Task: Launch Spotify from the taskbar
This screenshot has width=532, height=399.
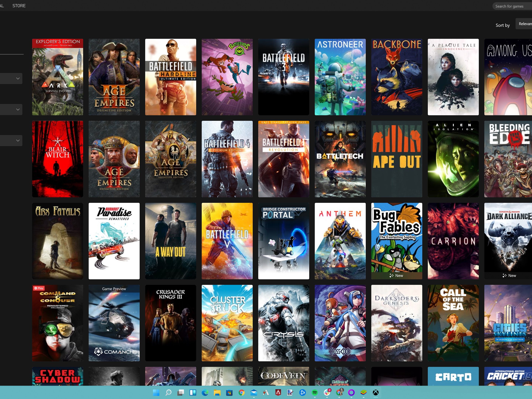Action: click(x=315, y=393)
